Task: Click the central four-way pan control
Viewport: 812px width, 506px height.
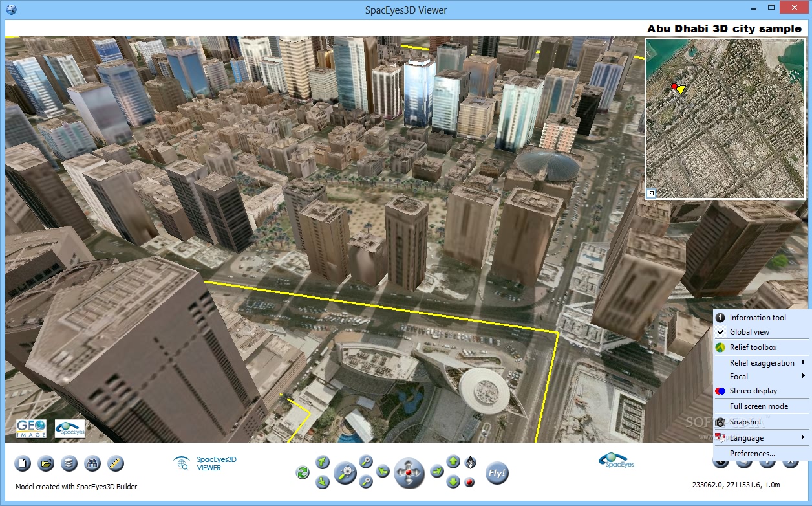Action: [x=409, y=473]
